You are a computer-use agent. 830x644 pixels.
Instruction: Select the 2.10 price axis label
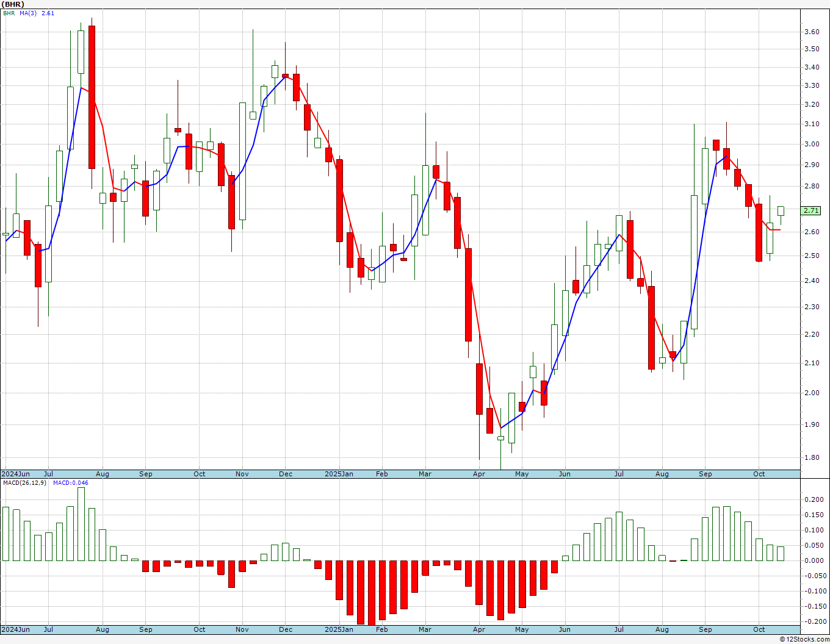click(812, 363)
